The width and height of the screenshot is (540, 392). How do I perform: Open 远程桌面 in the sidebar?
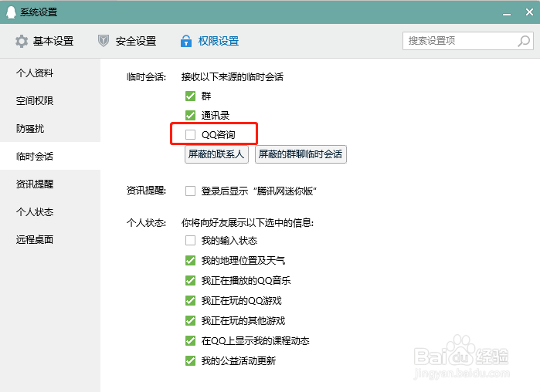50,240
